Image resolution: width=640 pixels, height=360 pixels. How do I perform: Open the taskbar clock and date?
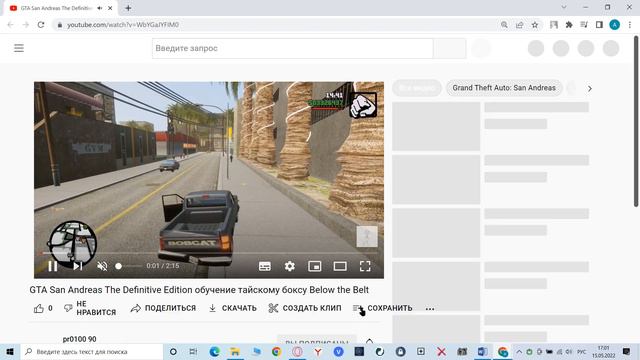click(603, 351)
